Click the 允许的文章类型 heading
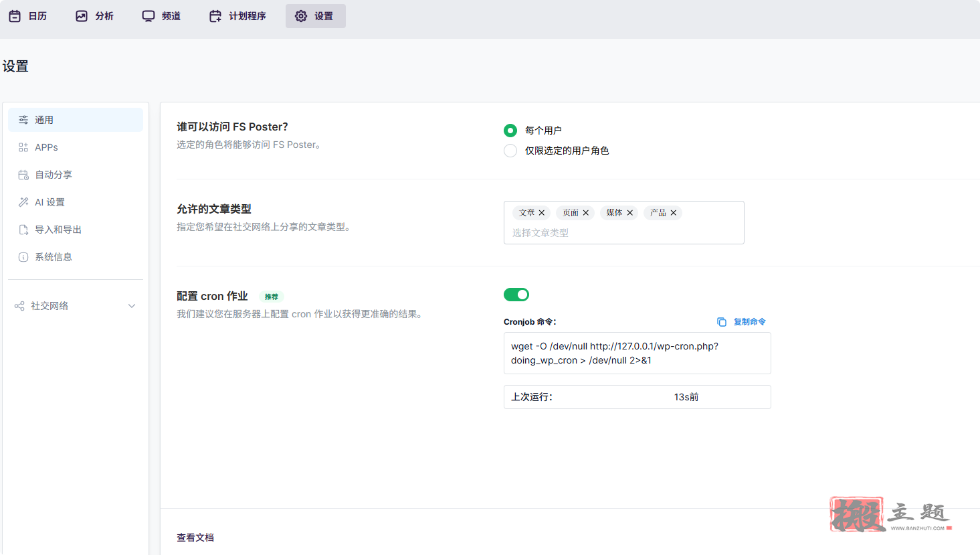This screenshot has height=555, width=980. click(214, 209)
